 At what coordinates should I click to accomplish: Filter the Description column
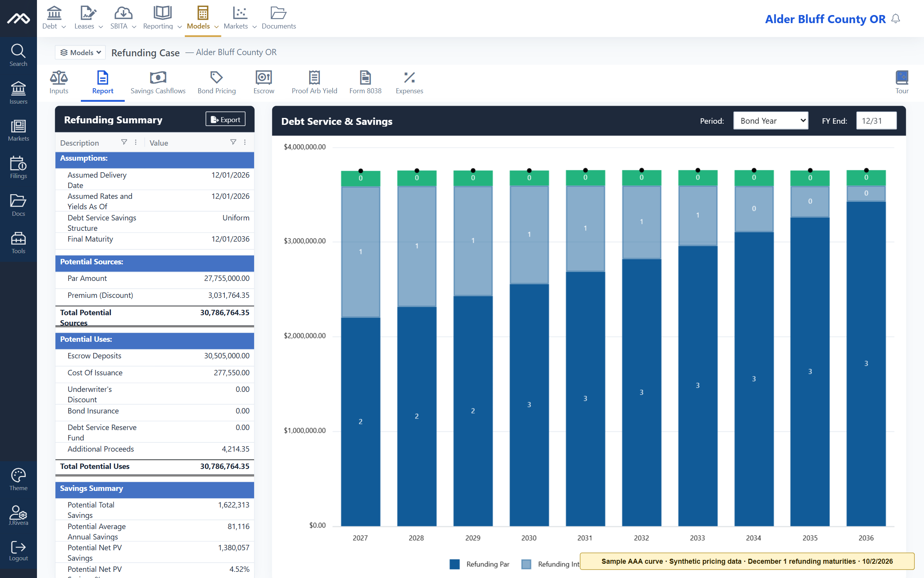[124, 142]
